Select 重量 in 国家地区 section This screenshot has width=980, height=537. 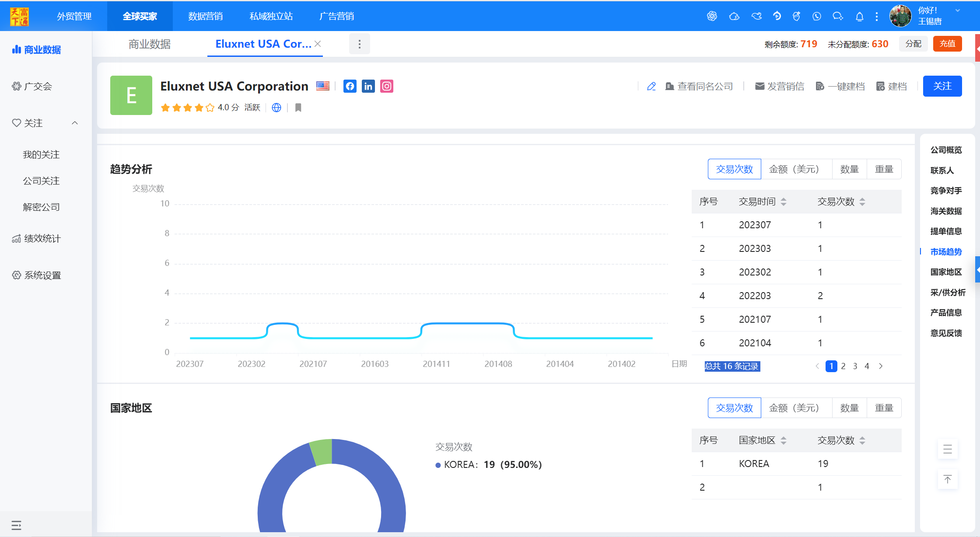pos(884,408)
